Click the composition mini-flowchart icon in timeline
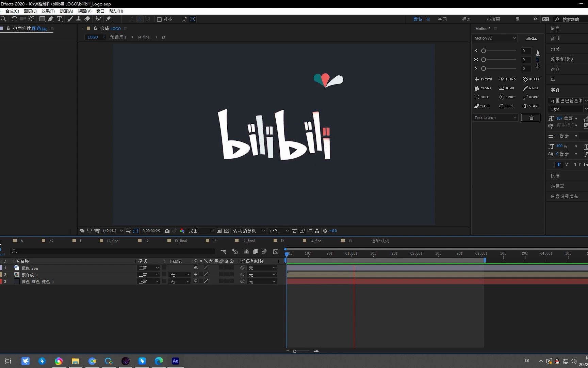Image resolution: width=588 pixels, height=368 pixels. click(x=223, y=251)
